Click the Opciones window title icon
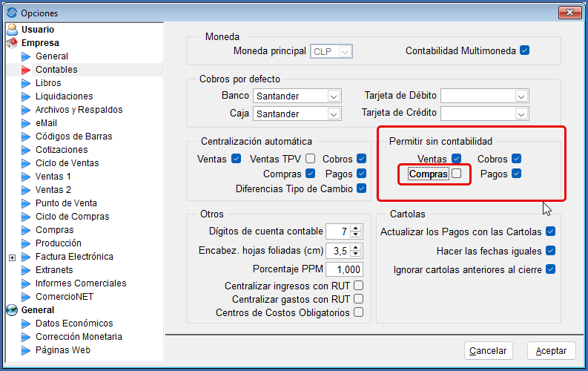Image resolution: width=588 pixels, height=371 pixels. click(12, 13)
